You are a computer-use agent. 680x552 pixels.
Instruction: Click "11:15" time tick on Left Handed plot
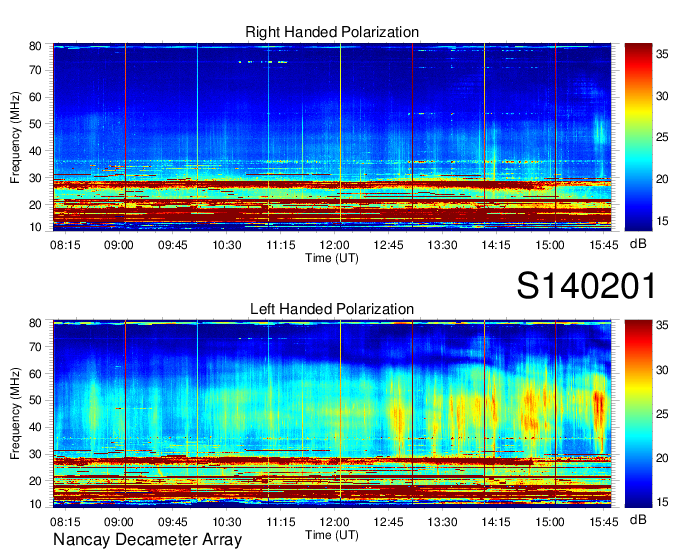coord(281,521)
